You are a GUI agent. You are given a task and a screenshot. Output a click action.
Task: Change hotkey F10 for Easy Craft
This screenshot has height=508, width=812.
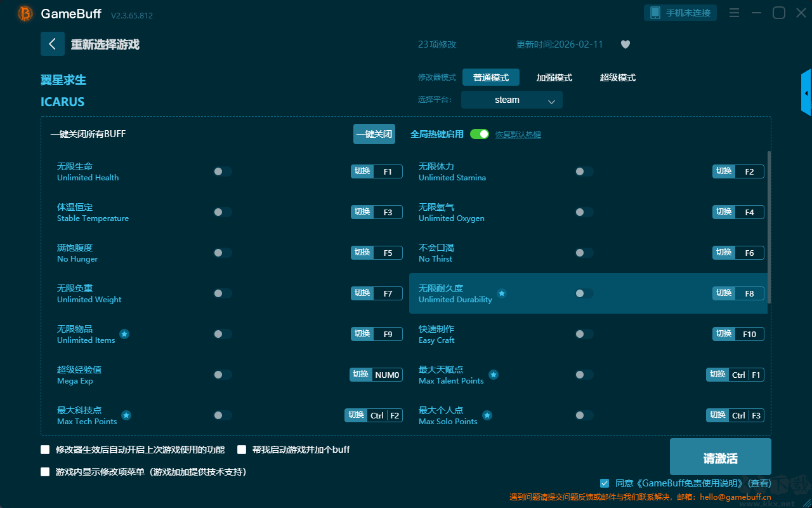[738, 334]
